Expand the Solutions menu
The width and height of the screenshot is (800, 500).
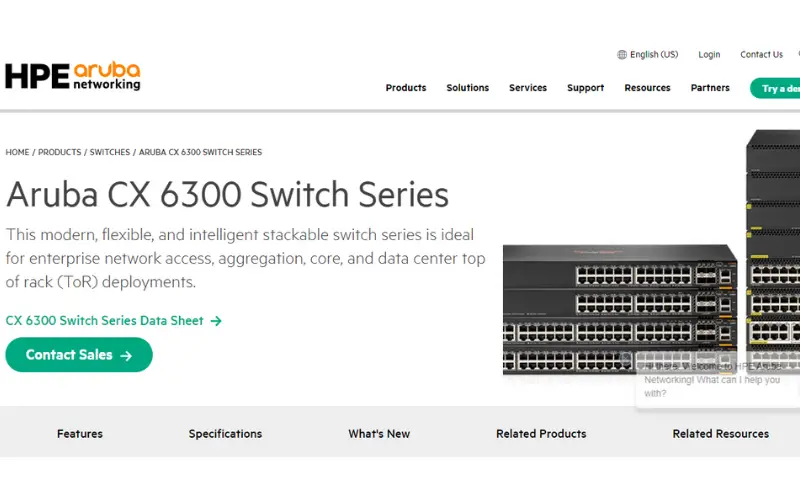[x=468, y=88]
